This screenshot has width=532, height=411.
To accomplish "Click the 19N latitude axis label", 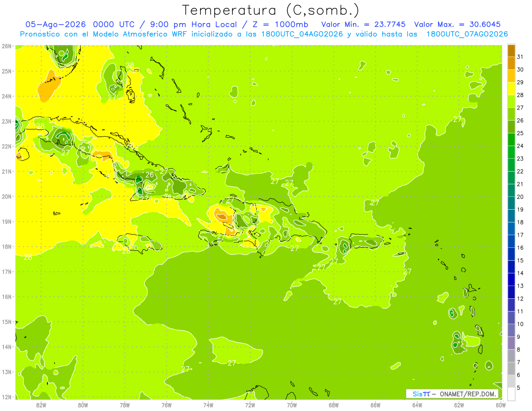I will point(6,221).
